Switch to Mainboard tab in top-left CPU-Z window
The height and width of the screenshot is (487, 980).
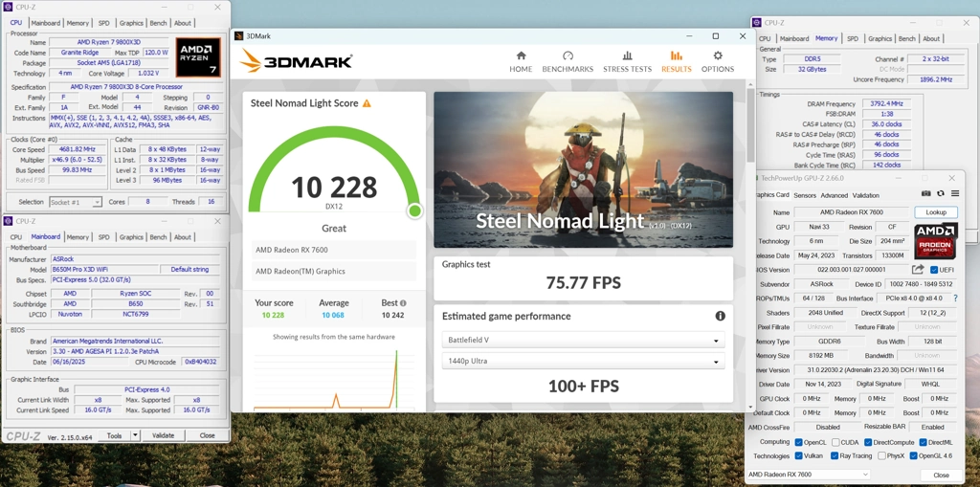(x=46, y=23)
